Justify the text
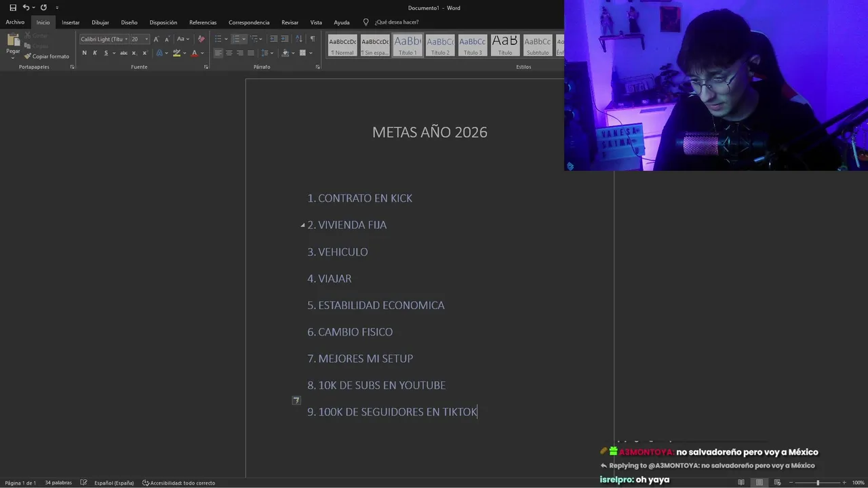This screenshot has width=868, height=488. [250, 53]
